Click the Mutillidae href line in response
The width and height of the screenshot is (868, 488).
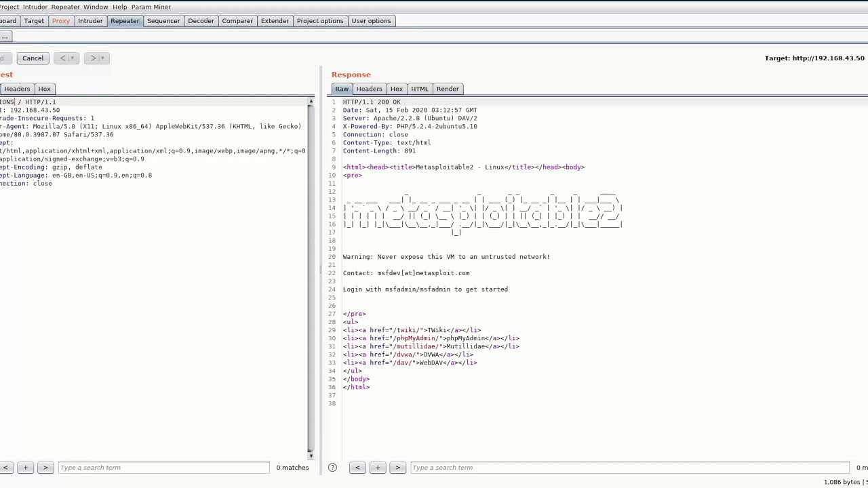pyautogui.click(x=431, y=346)
